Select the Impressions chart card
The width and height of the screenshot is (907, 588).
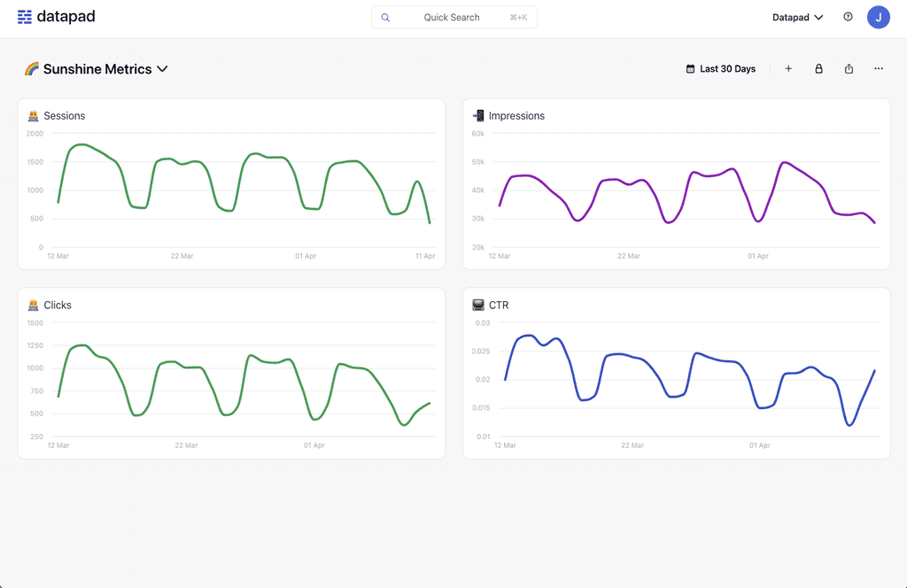click(677, 183)
